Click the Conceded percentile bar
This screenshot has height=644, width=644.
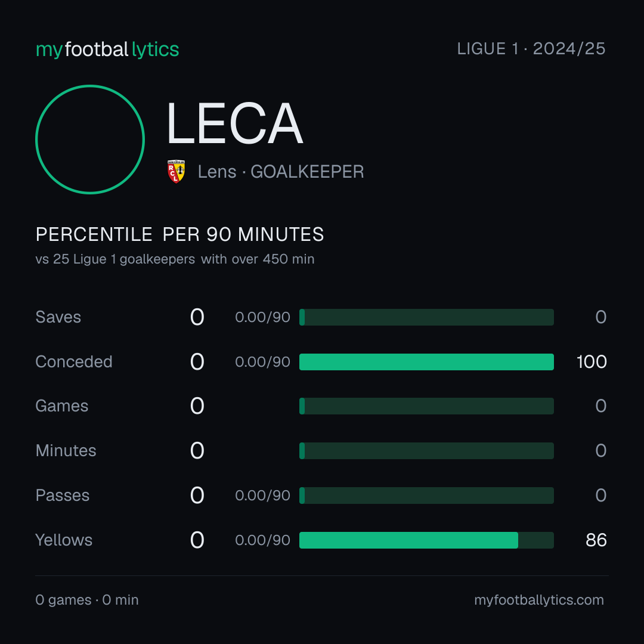pyautogui.click(x=426, y=362)
